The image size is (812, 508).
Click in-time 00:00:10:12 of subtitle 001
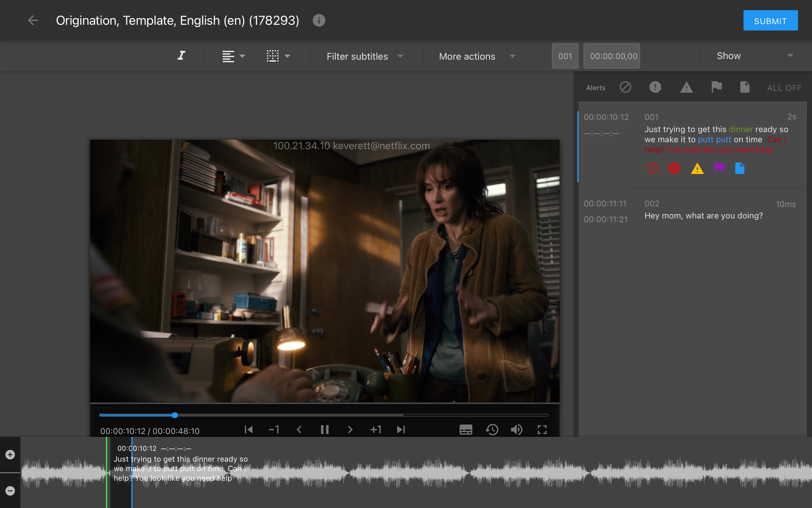click(x=606, y=117)
